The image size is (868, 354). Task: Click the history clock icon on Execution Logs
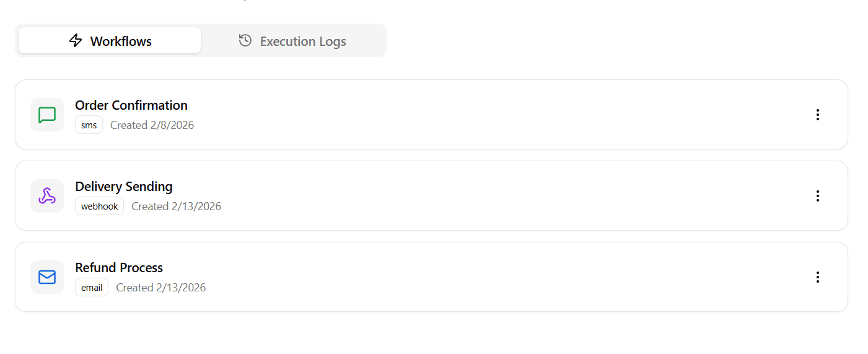point(245,41)
